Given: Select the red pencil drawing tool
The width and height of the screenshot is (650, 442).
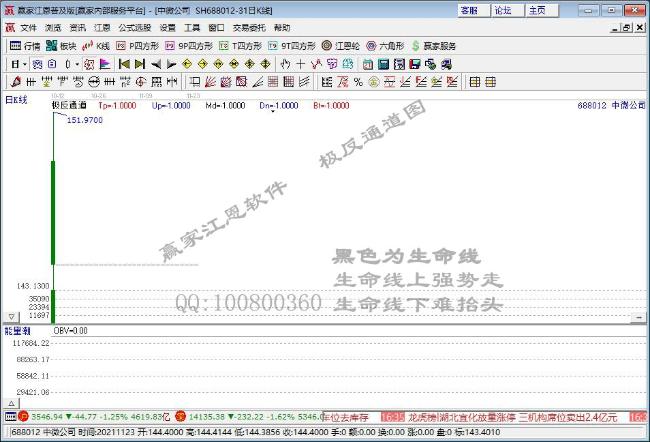Looking at the screenshot, I should tap(16, 82).
